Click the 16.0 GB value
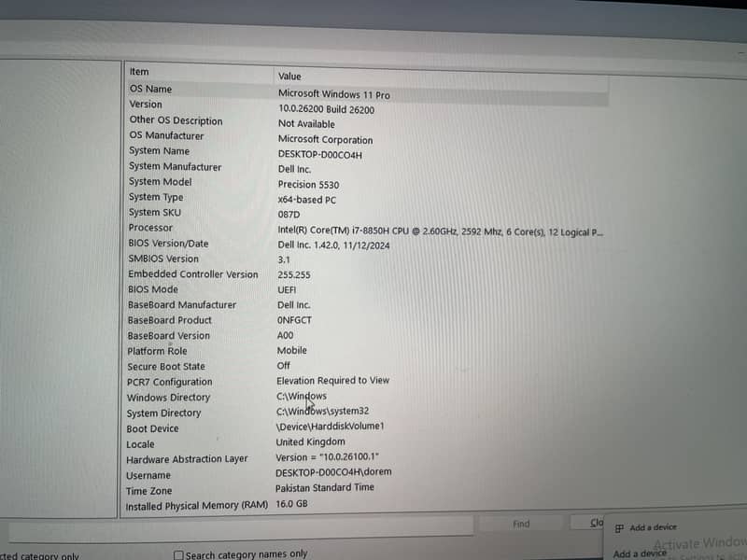The image size is (747, 560). coord(291,504)
